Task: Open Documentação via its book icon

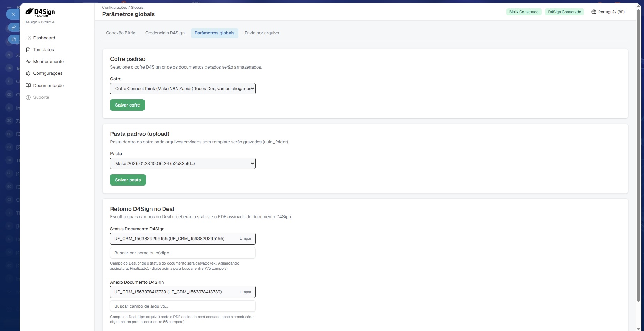Action: (x=28, y=86)
